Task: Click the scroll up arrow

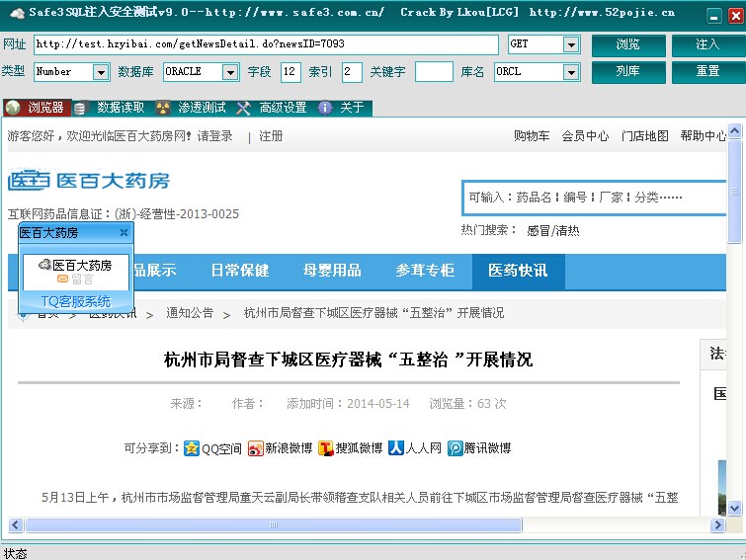Action: point(734,130)
